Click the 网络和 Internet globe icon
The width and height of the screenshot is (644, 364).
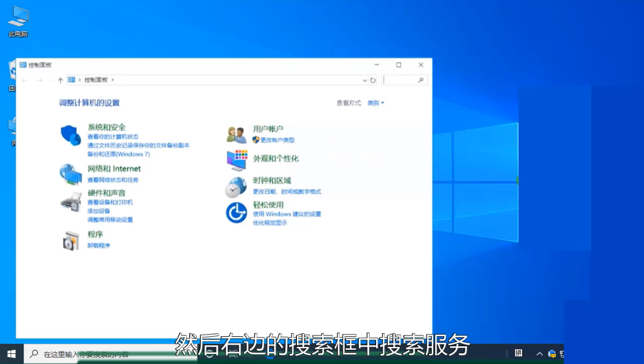coord(70,174)
